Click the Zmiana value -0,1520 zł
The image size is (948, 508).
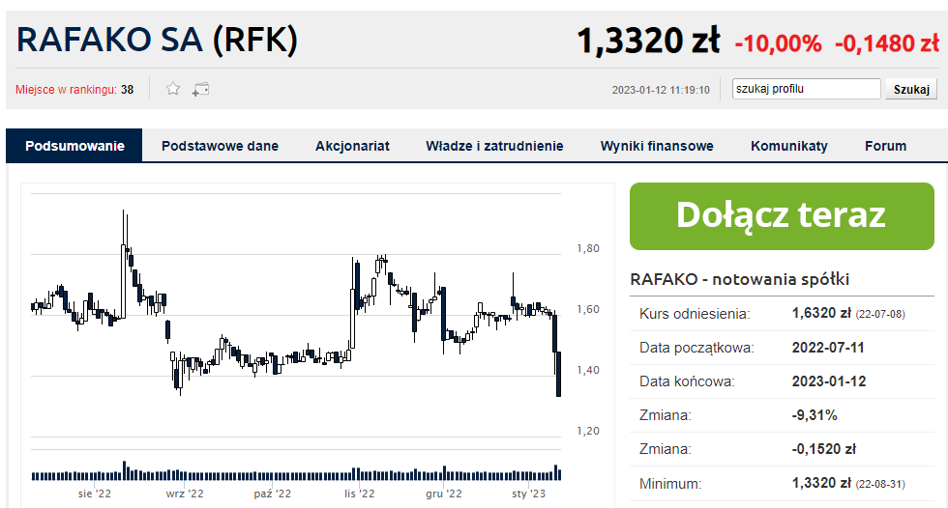824,449
